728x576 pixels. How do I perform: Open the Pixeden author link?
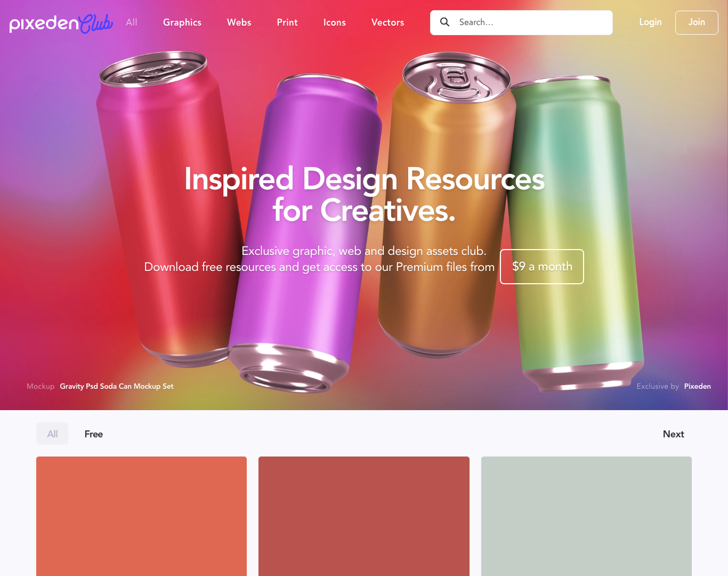pyautogui.click(x=698, y=386)
